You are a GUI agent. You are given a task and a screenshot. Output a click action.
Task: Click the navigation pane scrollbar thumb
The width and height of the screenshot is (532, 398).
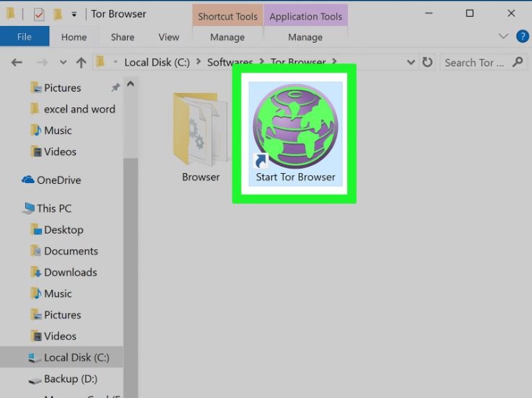[131, 278]
